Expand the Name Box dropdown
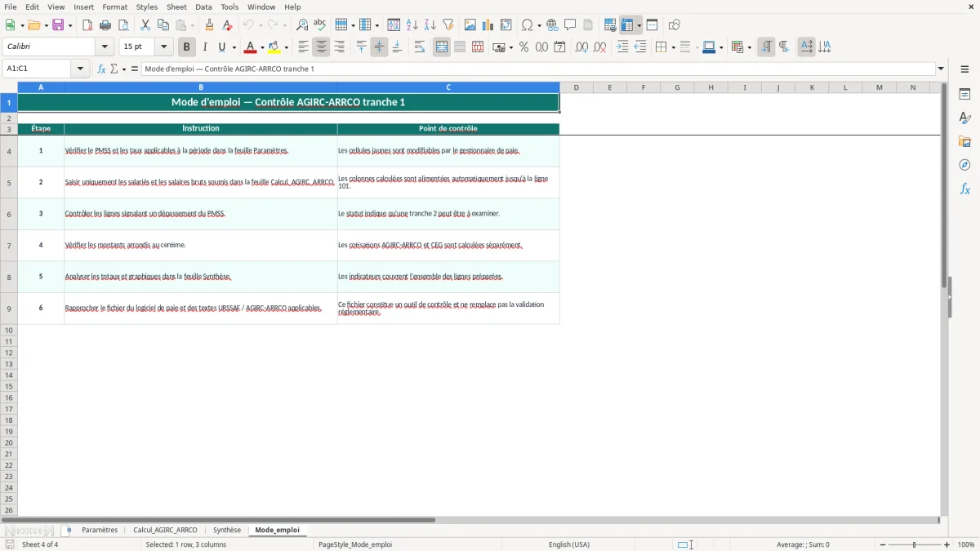This screenshot has height=551, width=980. [80, 69]
